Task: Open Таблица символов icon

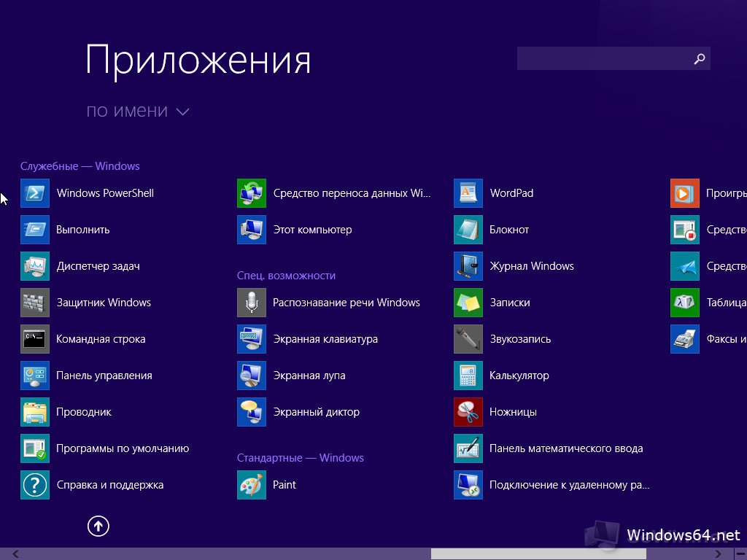Action: pyautogui.click(x=685, y=303)
